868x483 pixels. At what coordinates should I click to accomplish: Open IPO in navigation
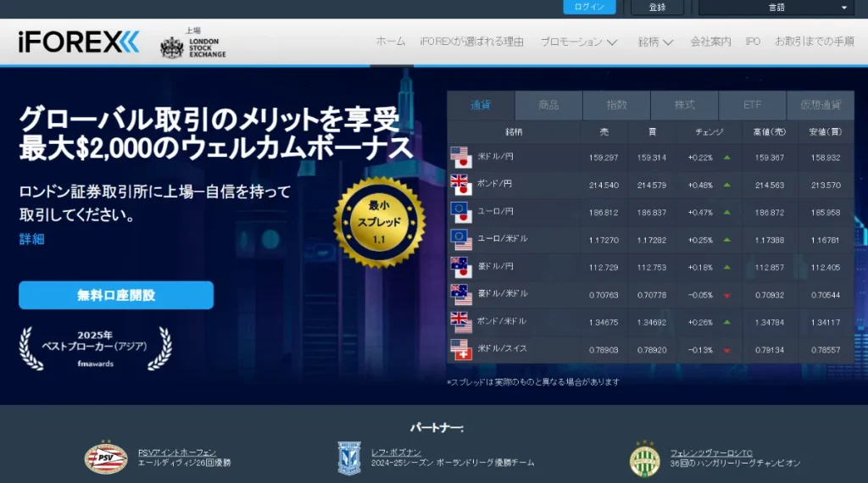click(x=753, y=42)
